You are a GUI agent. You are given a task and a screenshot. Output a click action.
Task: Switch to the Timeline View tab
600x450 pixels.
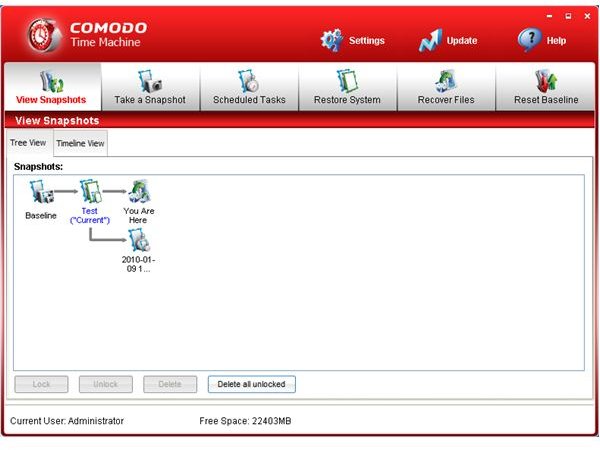[80, 143]
